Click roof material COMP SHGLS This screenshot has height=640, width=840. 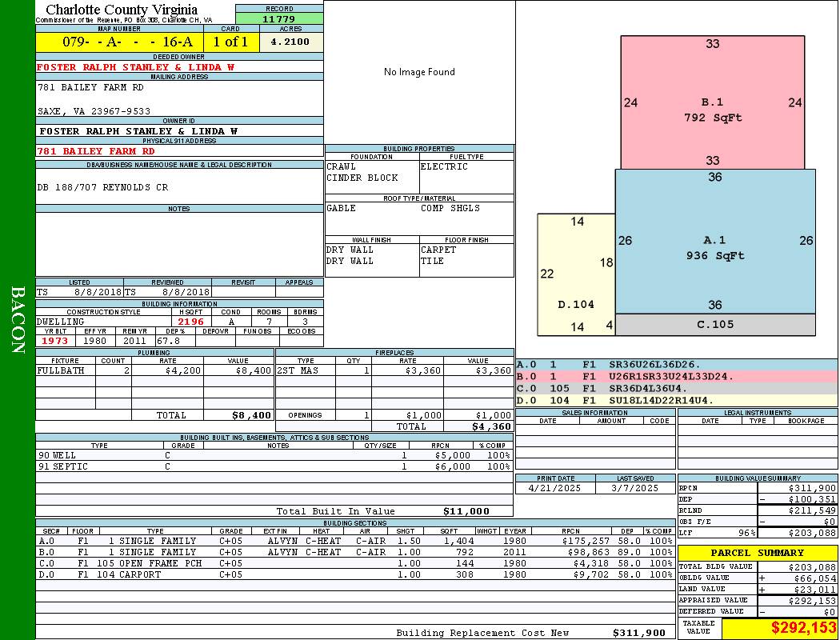click(x=450, y=208)
